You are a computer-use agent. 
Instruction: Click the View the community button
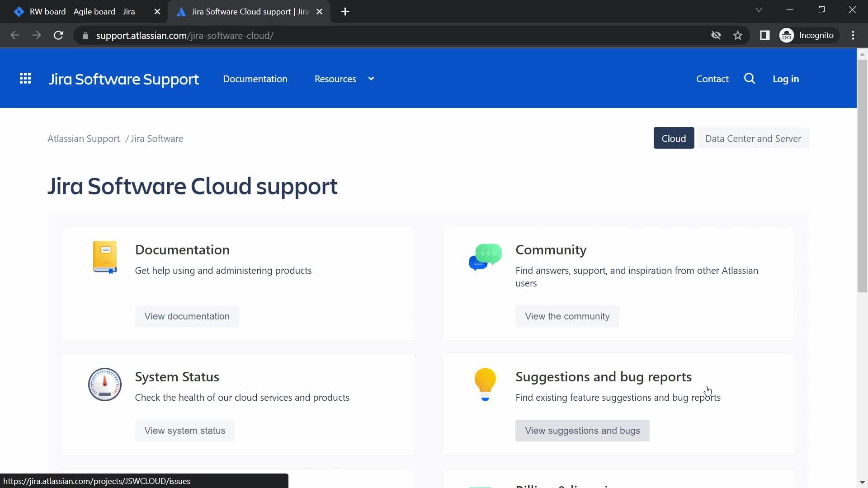coord(567,316)
